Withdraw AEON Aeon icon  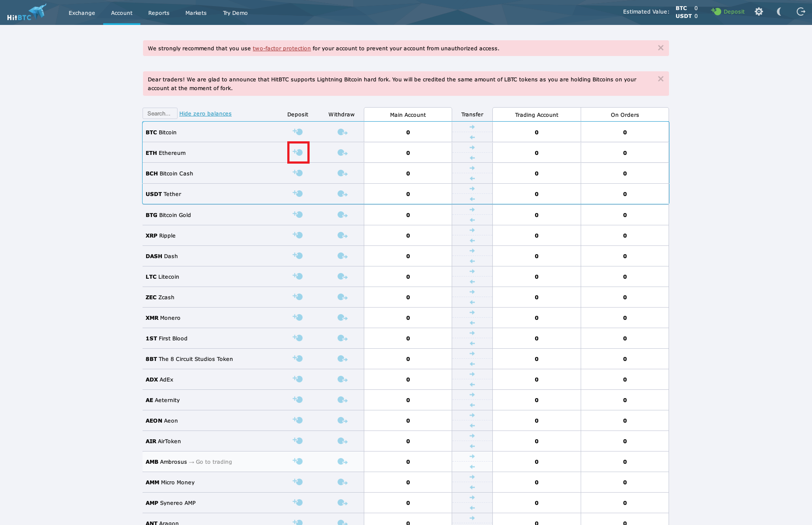[x=342, y=420]
